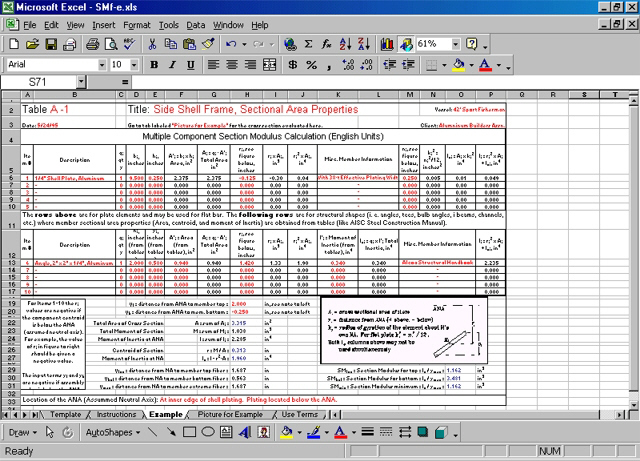Insert WordArt with the slanted A icon
This screenshot has width=640, height=461.
pos(245,432)
